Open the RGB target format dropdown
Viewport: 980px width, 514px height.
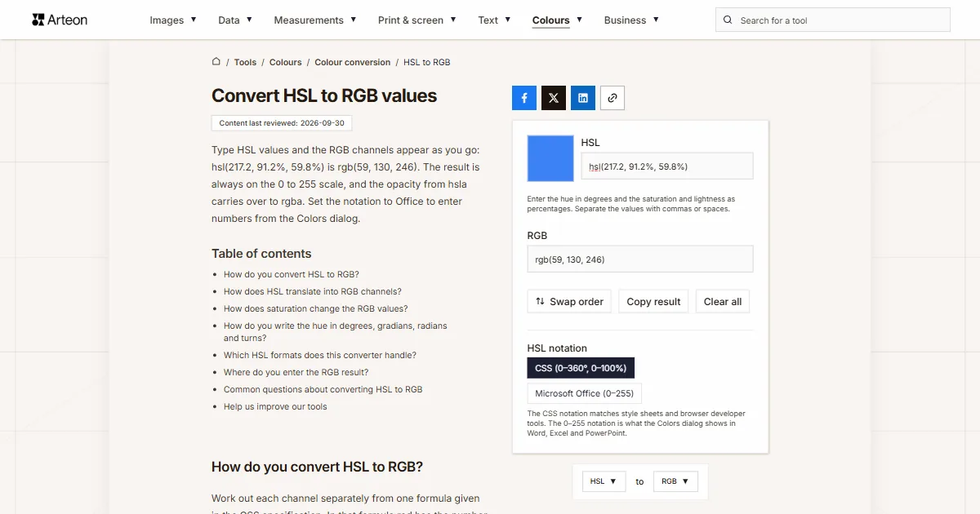click(x=675, y=481)
